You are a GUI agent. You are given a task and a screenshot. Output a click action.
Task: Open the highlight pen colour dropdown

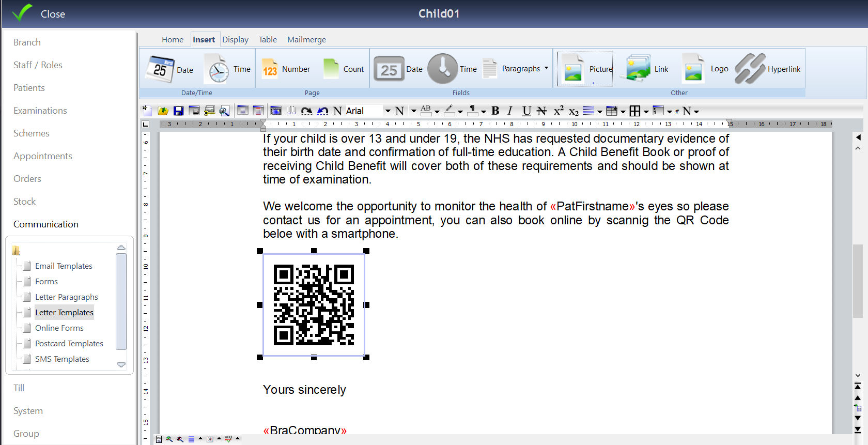pos(460,112)
